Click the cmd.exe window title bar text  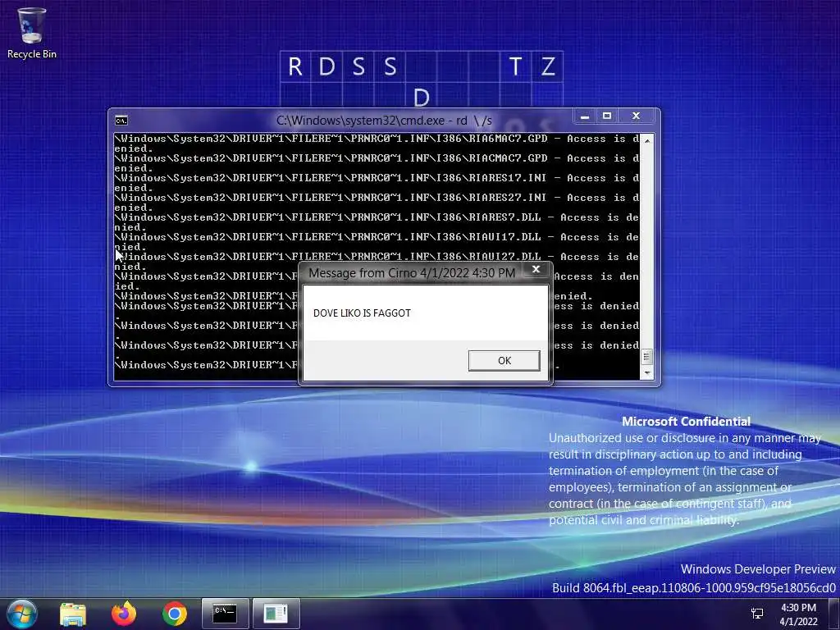point(384,121)
